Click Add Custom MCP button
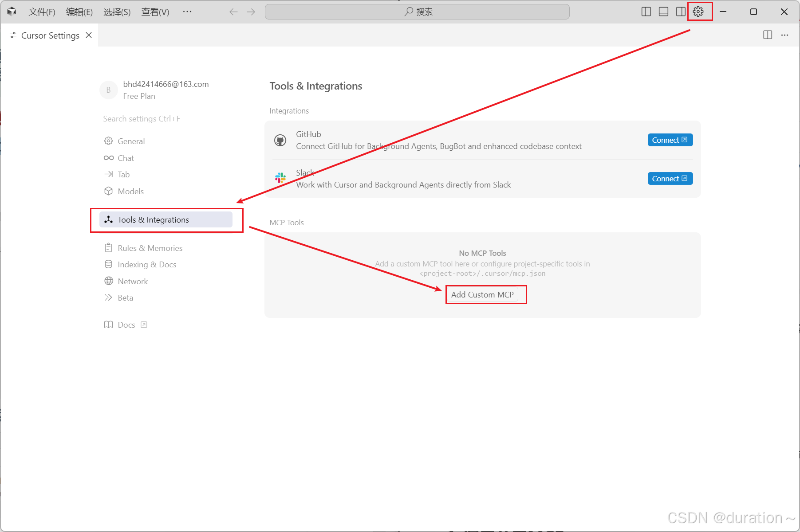 (482, 295)
